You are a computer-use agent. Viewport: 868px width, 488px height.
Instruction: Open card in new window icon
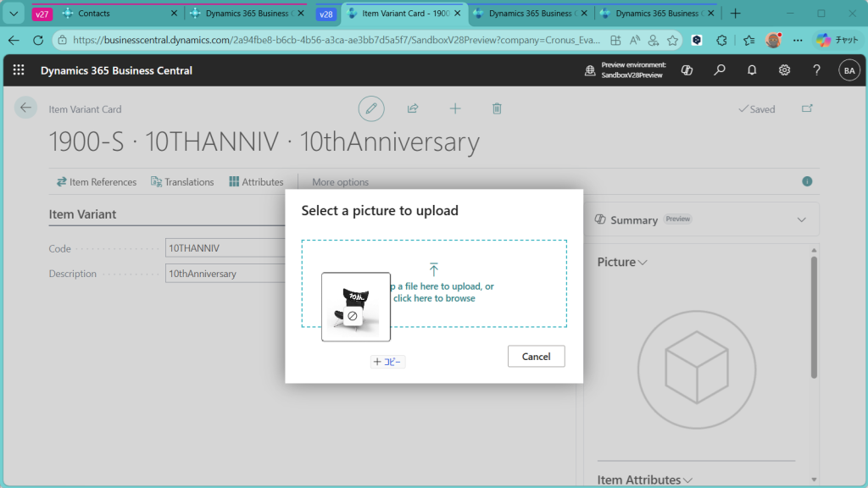[x=806, y=108]
